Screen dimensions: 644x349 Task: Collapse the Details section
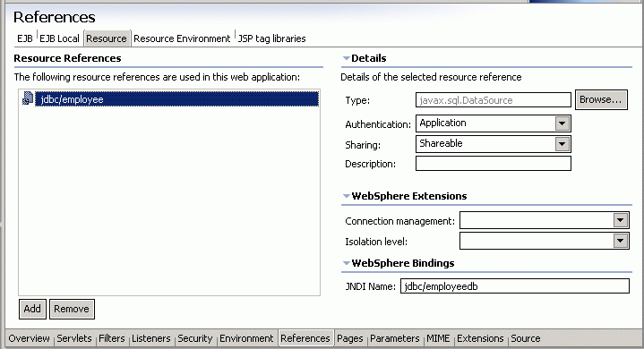tap(347, 58)
